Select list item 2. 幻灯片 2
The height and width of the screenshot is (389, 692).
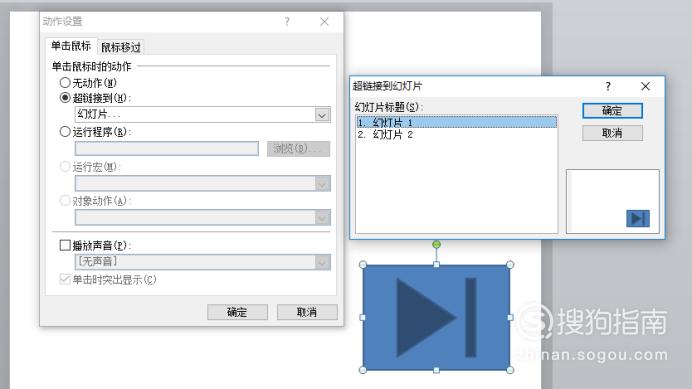[x=457, y=135]
